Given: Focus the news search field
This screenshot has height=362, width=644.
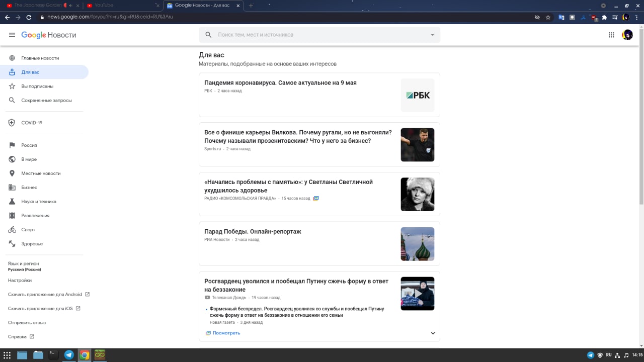Looking at the screenshot, I should 319,35.
